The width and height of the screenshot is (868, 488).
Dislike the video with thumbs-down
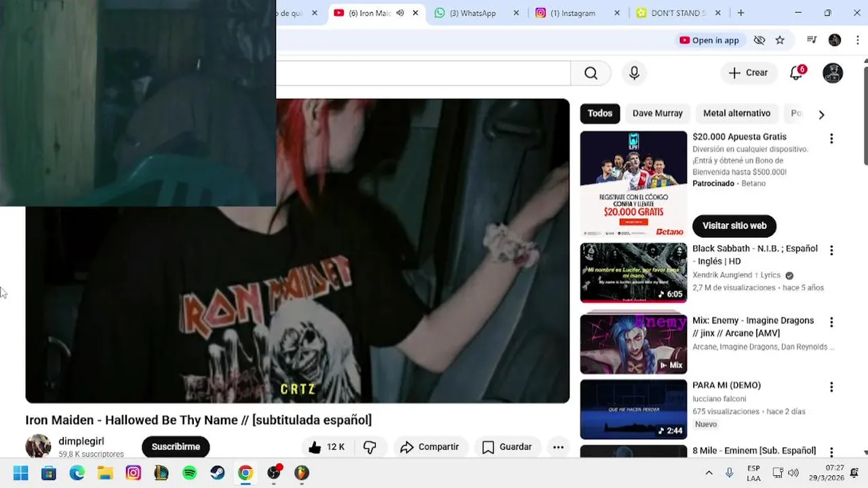coord(370,447)
